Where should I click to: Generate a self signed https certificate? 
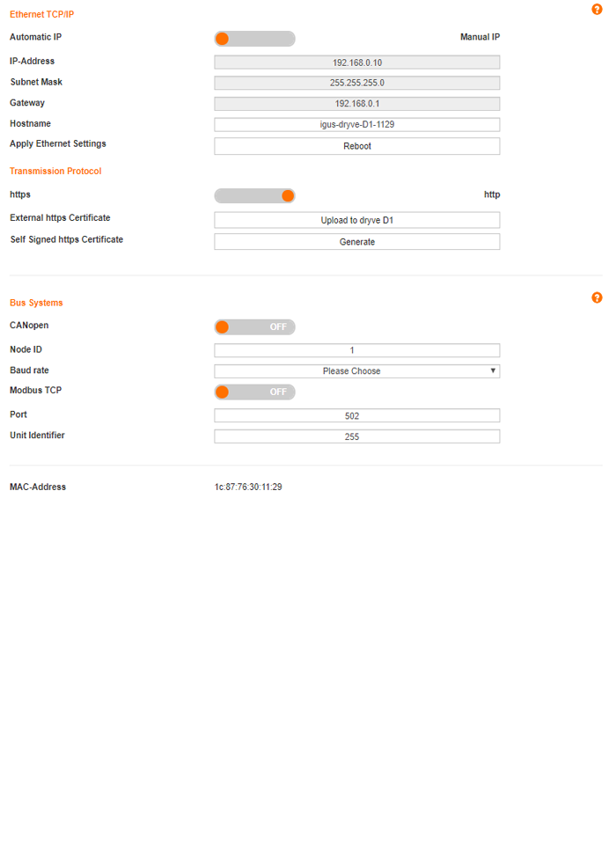point(356,242)
